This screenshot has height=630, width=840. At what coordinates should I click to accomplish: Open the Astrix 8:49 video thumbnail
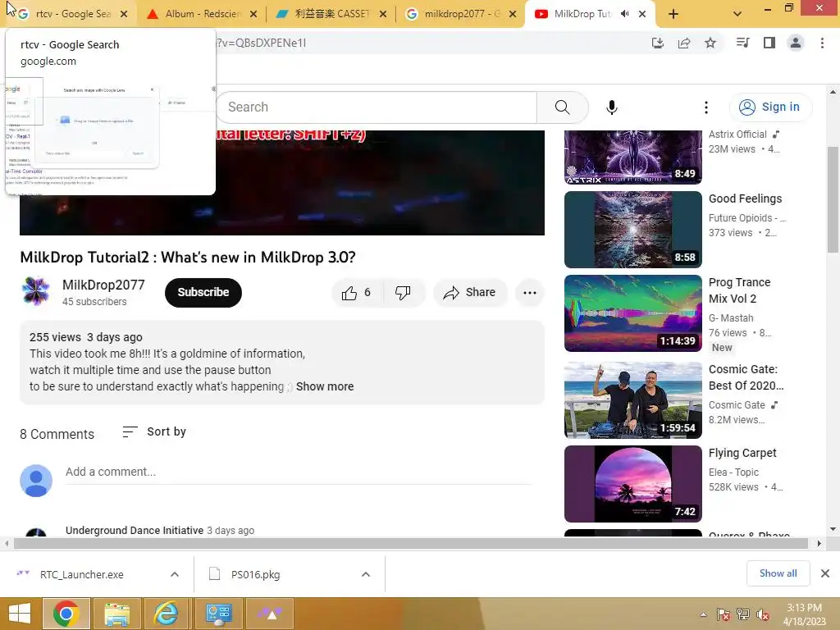632,157
